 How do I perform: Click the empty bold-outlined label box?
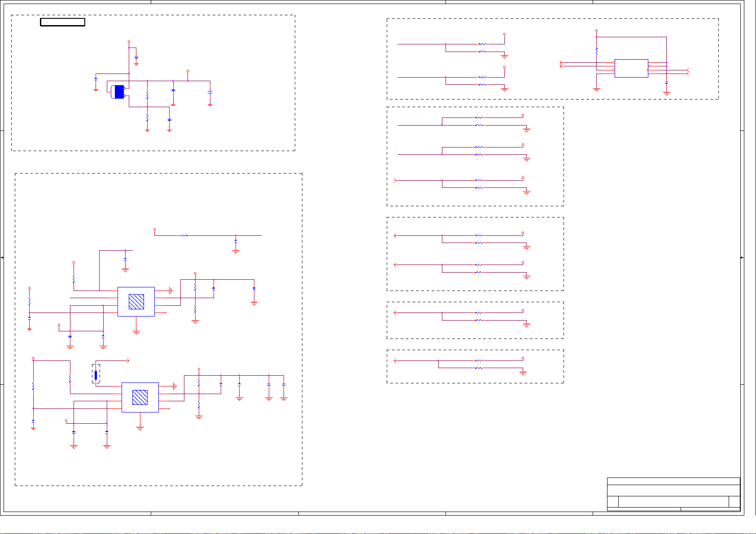[62, 22]
